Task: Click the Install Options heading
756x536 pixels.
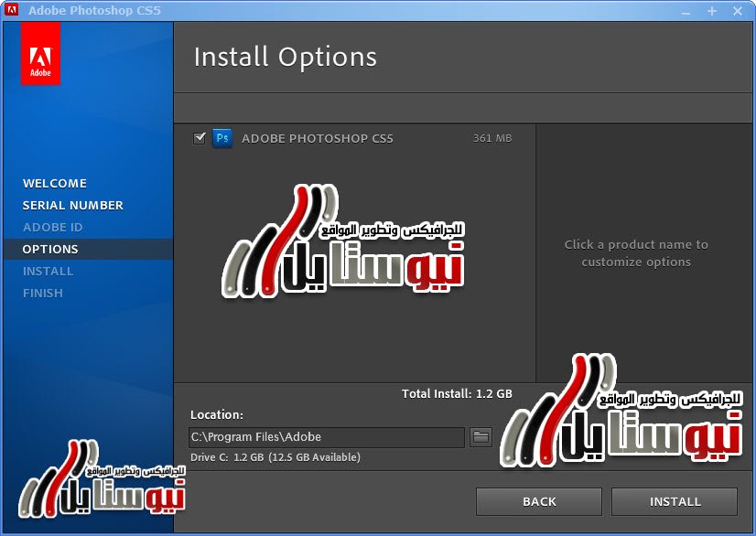Action: [x=285, y=57]
